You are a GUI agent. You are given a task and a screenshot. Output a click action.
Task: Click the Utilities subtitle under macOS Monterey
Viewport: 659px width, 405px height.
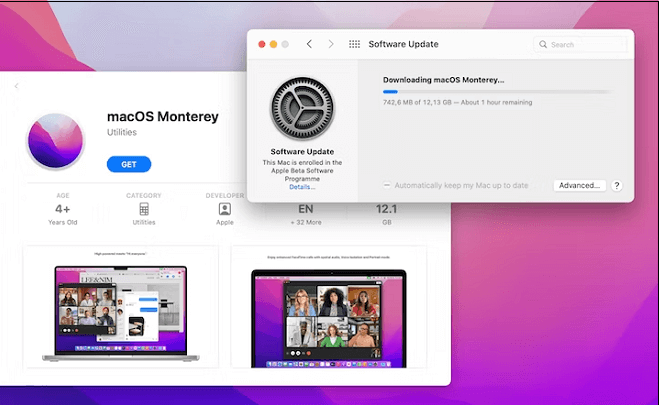pyautogui.click(x=122, y=132)
